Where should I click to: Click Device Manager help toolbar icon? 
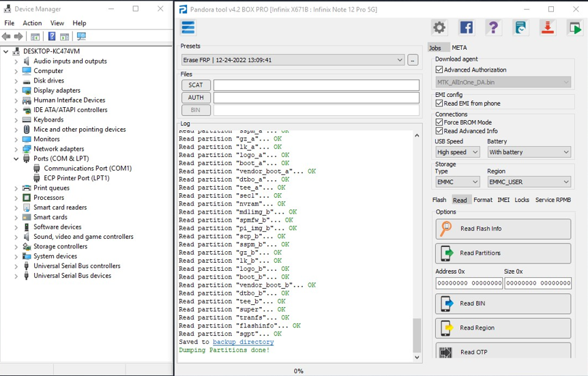click(52, 36)
